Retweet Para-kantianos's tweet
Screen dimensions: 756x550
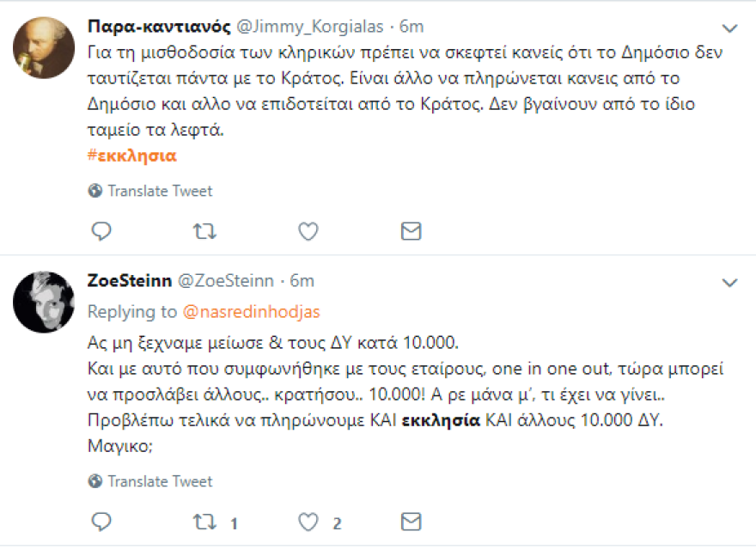[204, 230]
